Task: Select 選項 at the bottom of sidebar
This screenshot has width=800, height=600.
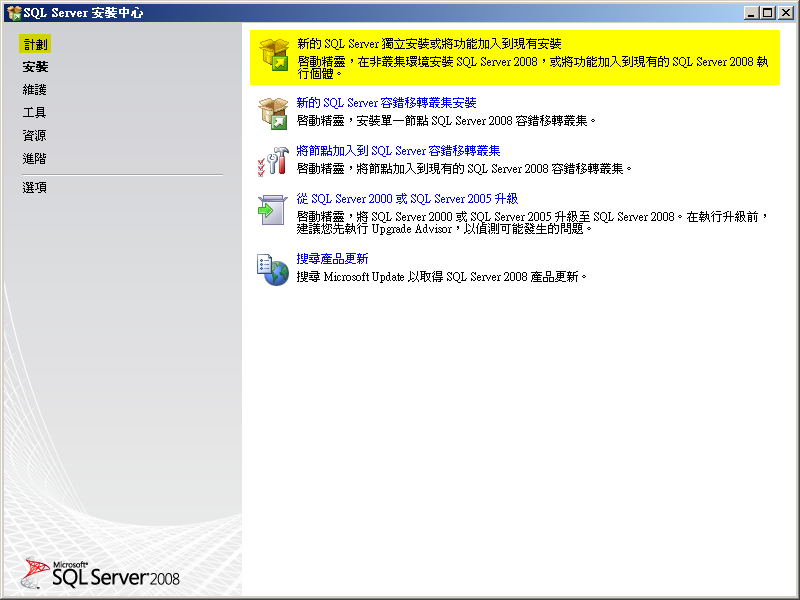Action: point(33,187)
